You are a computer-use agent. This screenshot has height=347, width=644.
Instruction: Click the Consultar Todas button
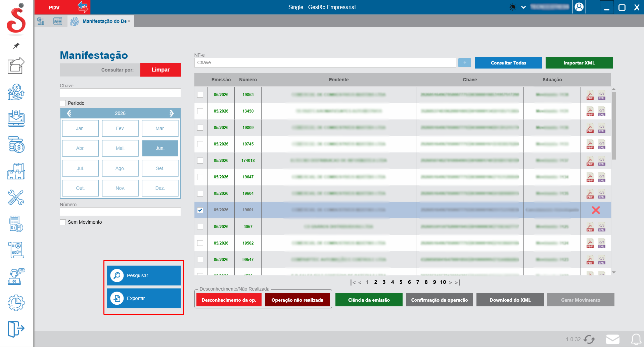[508, 63]
